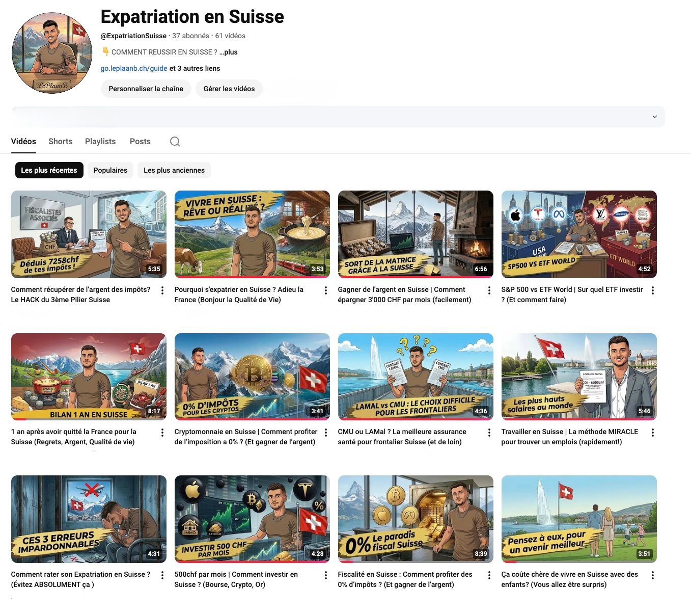
Task: Click the channel search magnifier icon
Action: [175, 142]
